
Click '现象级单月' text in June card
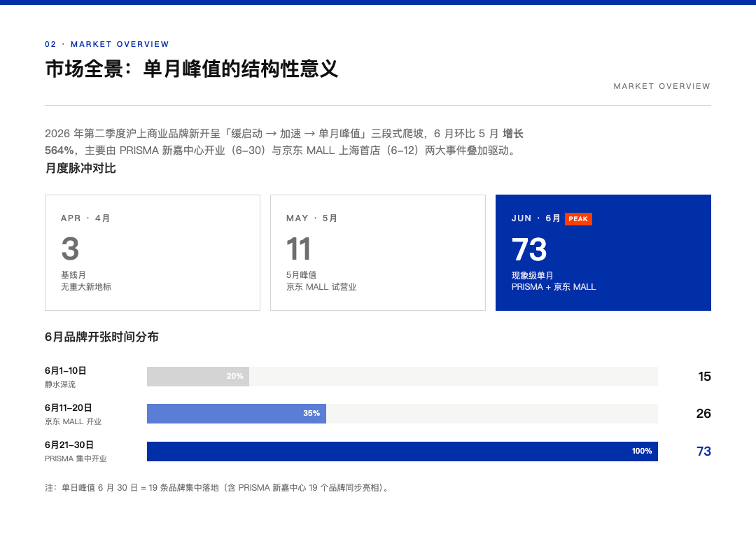pos(532,275)
